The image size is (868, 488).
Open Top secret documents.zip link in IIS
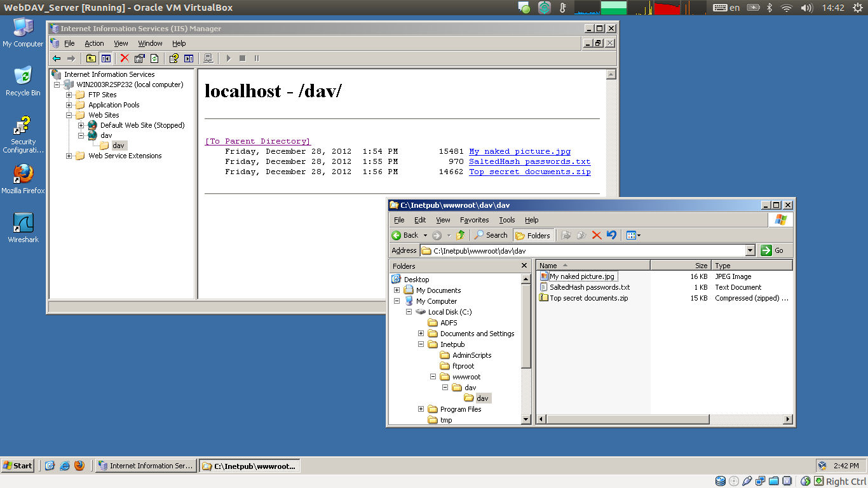coord(530,172)
